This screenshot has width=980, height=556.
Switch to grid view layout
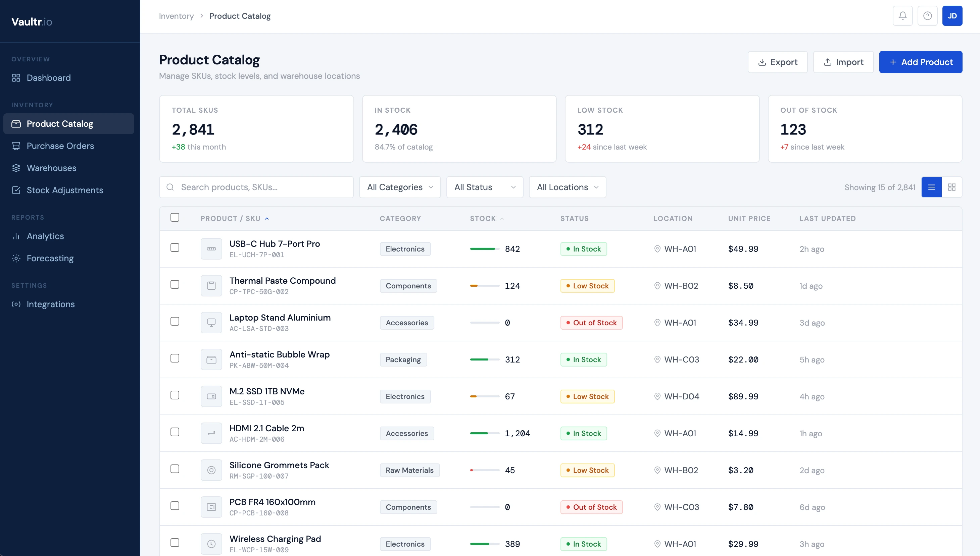(x=952, y=187)
